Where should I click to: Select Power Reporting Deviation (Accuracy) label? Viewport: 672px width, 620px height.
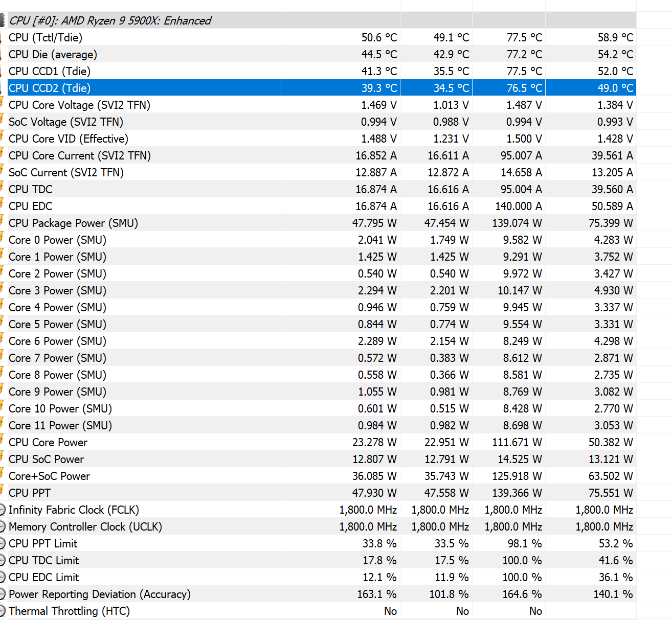[100, 594]
